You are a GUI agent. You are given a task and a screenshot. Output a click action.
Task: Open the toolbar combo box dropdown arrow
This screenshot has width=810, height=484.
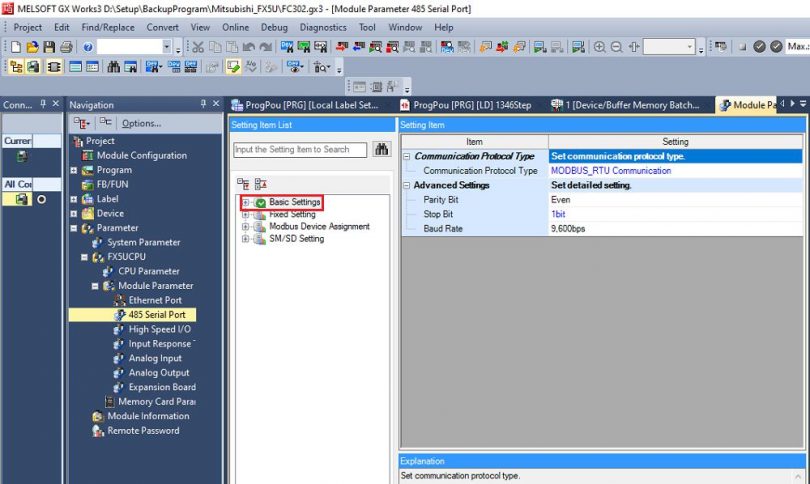pyautogui.click(x=167, y=46)
